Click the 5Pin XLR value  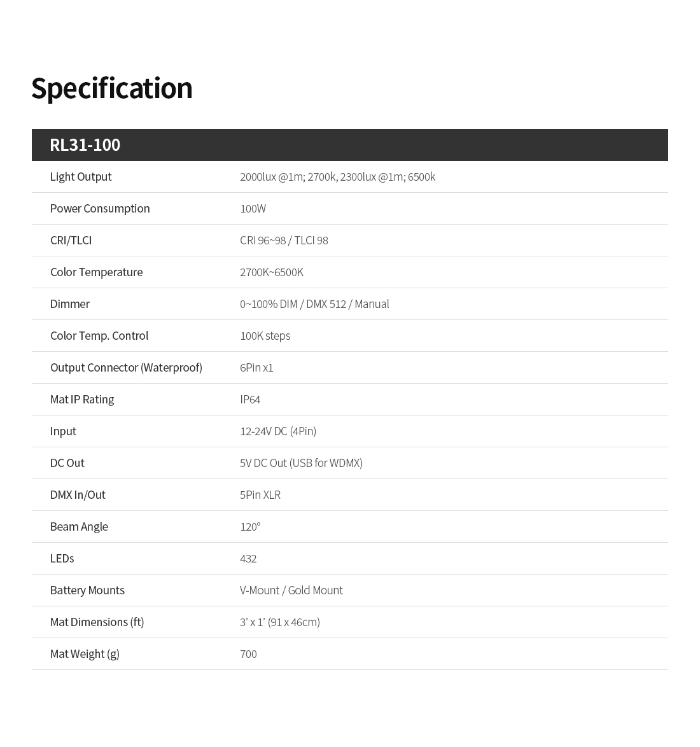pos(260,495)
